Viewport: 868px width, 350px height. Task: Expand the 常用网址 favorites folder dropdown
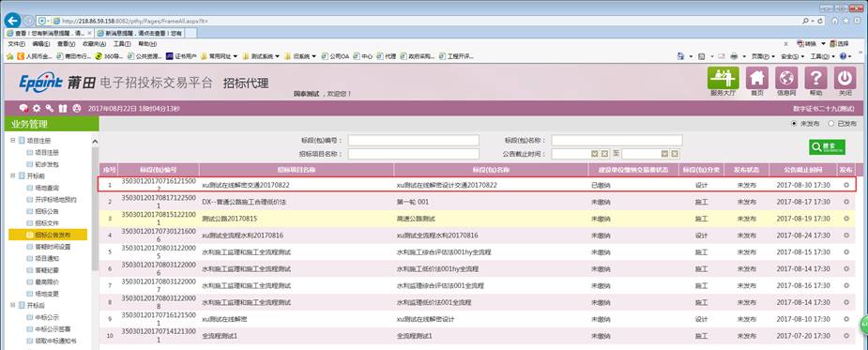[236, 56]
